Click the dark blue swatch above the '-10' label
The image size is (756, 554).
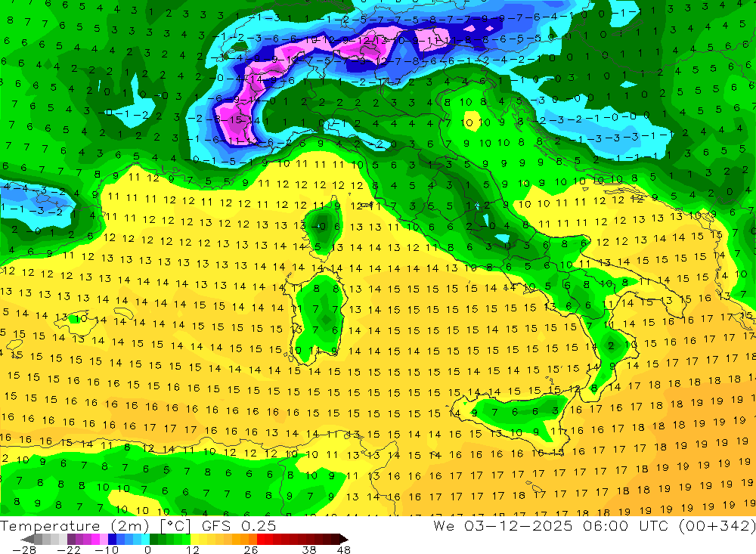coord(112,540)
